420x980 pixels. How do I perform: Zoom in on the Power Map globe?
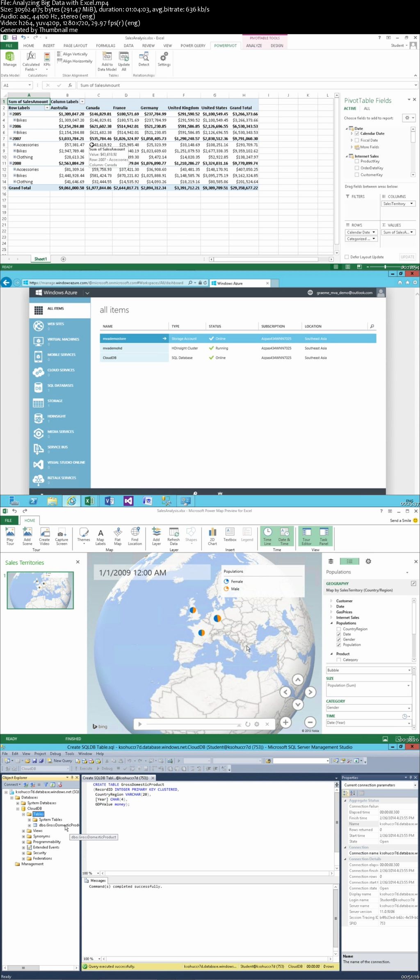285,722
